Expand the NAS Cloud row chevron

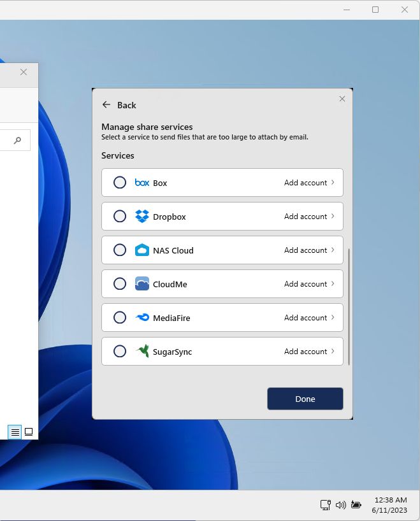coord(333,250)
